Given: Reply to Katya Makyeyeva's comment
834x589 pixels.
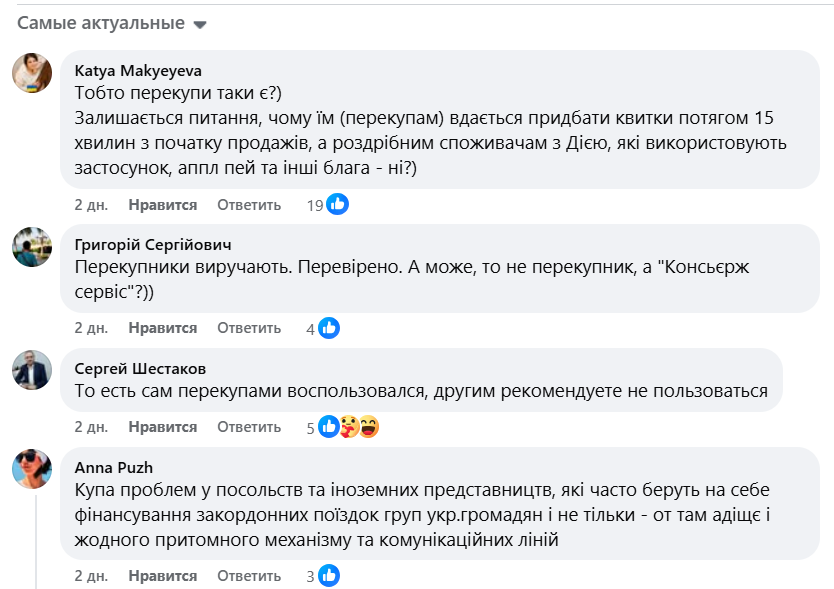Looking at the screenshot, I should [249, 205].
